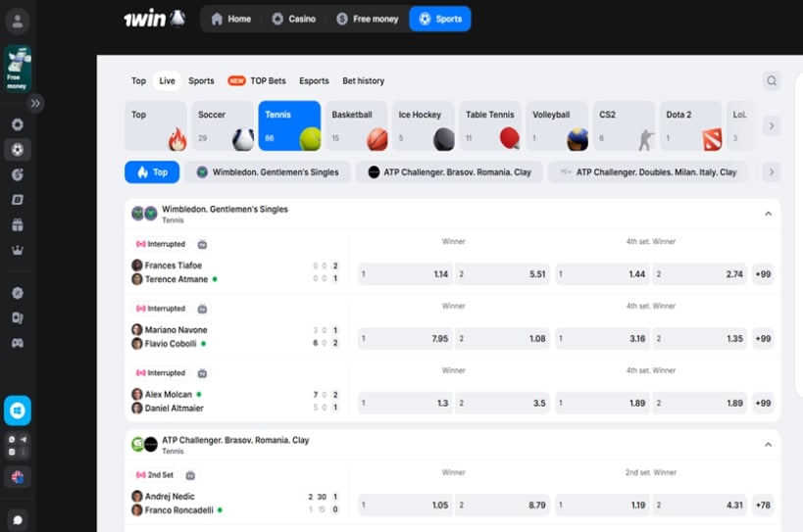Select the Tennis sport card
803x532 pixels.
[289, 125]
